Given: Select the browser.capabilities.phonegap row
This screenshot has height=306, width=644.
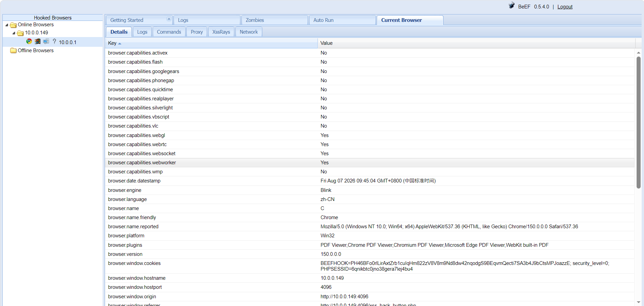Looking at the screenshot, I should [x=370, y=80].
